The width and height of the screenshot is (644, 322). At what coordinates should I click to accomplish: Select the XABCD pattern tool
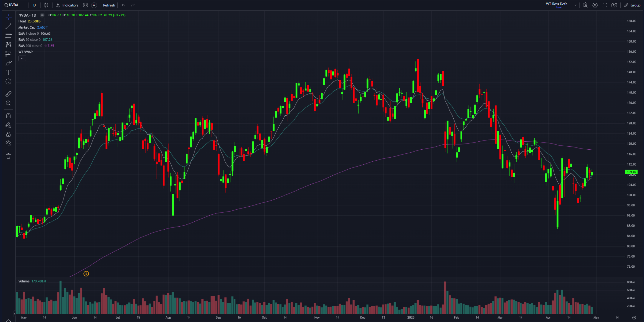point(8,45)
